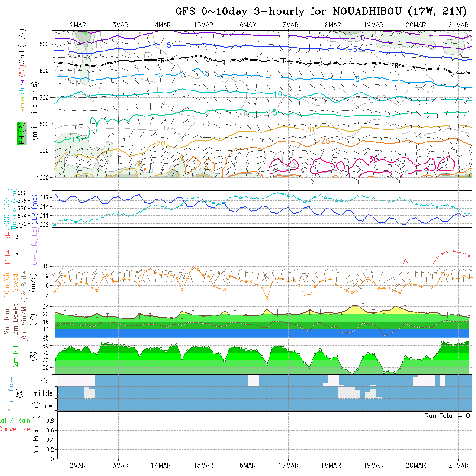
Task: Click the '2m RH' axis label
Action: tap(16, 356)
